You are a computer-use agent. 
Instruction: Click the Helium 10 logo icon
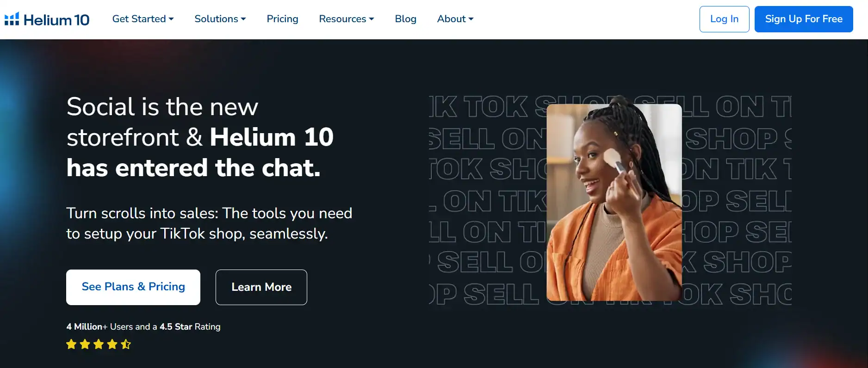[12, 19]
